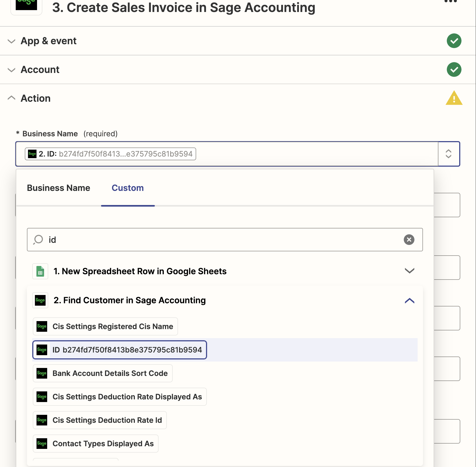This screenshot has width=476, height=467.
Task: Click the magnifier search icon
Action: pyautogui.click(x=38, y=240)
